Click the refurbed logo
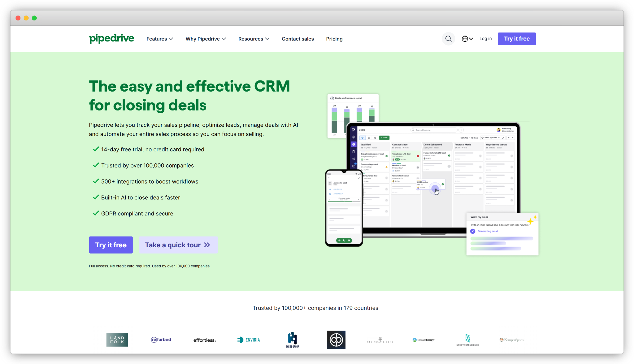The width and height of the screenshot is (634, 364). click(161, 340)
